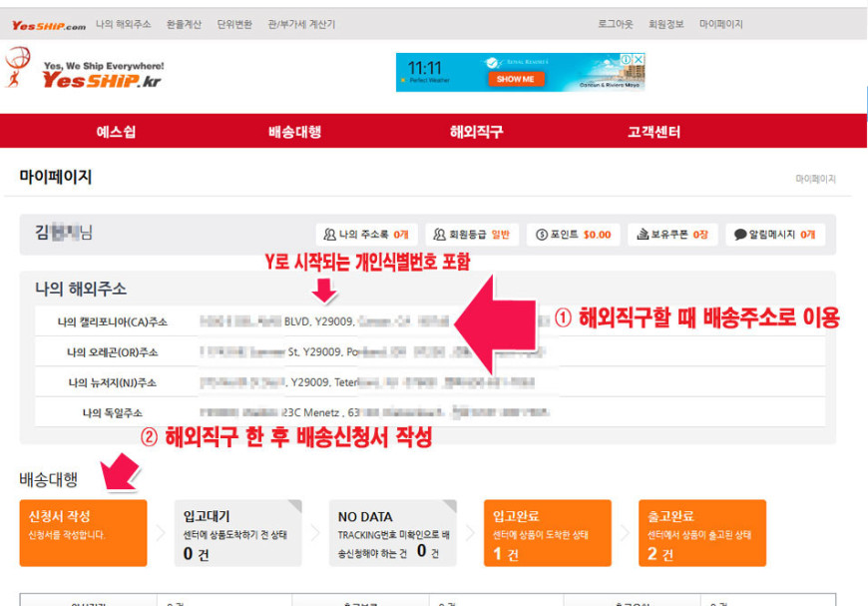This screenshot has height=606, width=868.
Task: Select the 나의 뉴저지(NJ)주소 row label
Action: pyautogui.click(x=113, y=382)
